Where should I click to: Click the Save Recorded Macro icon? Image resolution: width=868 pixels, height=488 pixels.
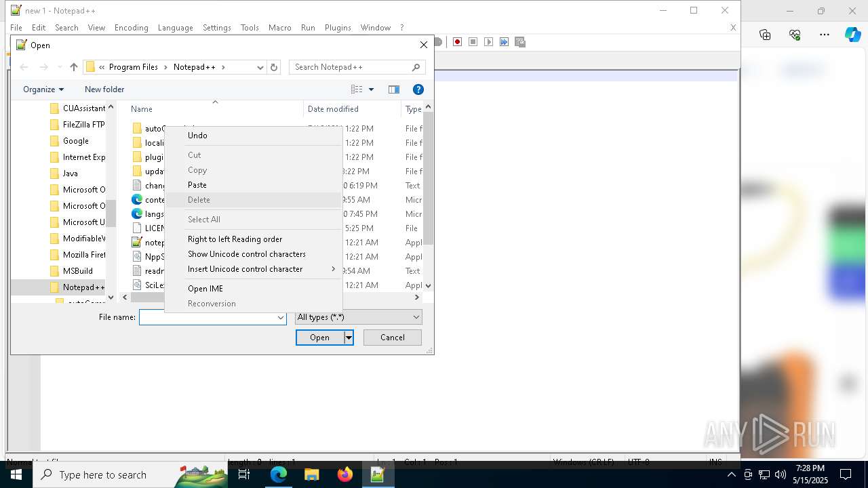(x=520, y=42)
